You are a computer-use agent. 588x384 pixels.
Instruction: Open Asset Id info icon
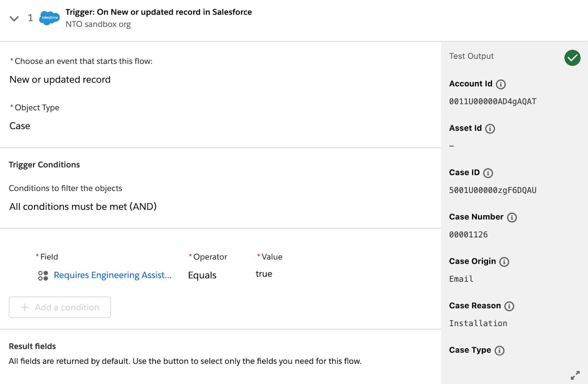[x=490, y=129]
